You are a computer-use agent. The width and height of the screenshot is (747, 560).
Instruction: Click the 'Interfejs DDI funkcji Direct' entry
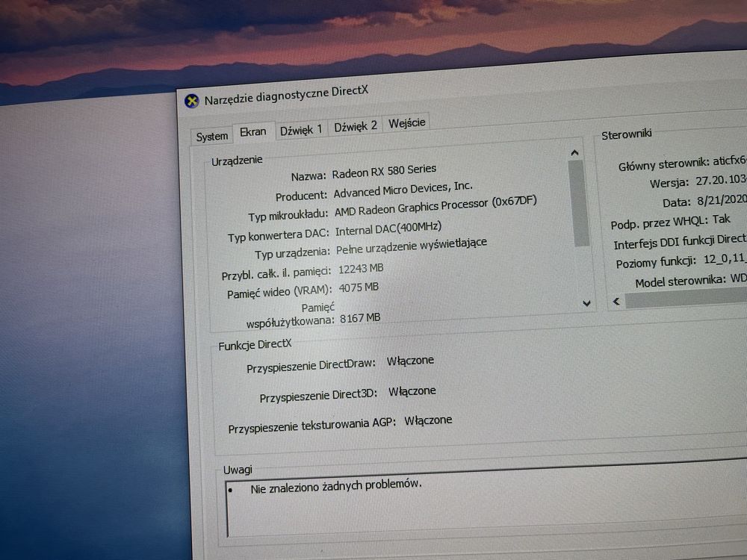click(680, 242)
